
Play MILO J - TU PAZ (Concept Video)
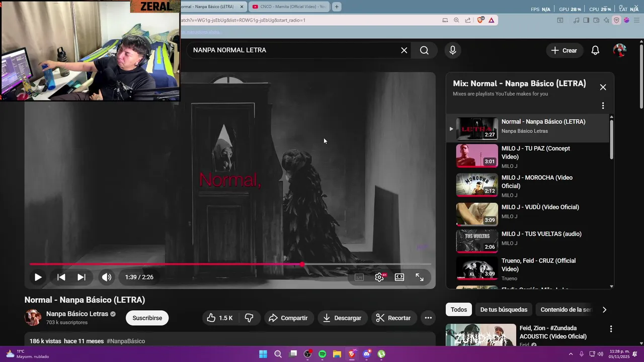528,156
